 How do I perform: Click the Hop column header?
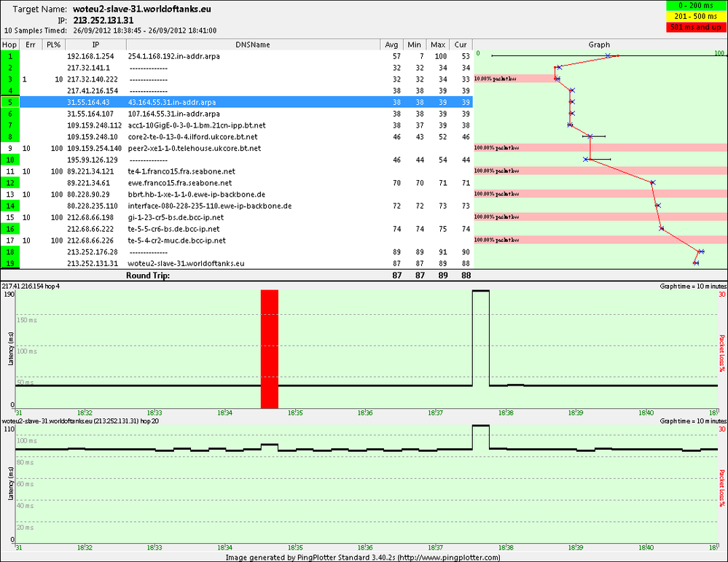coord(9,44)
